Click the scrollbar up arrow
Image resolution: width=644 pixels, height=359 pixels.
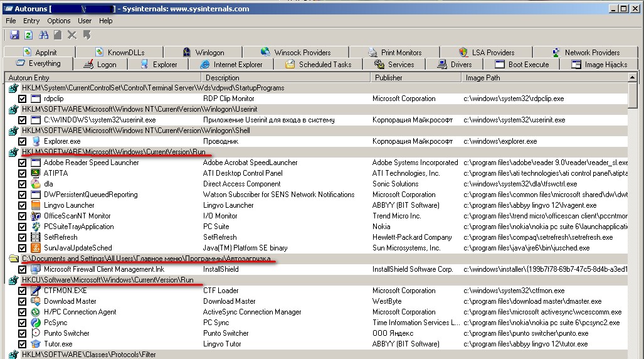pos(633,77)
